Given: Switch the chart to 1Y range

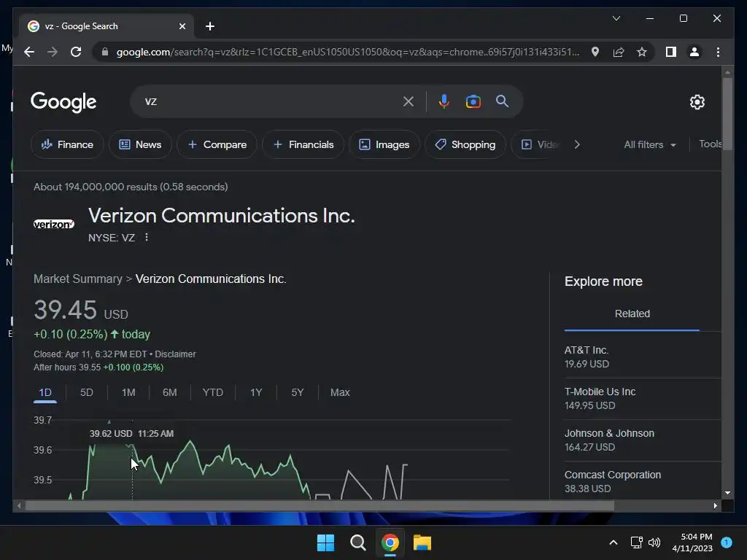Looking at the screenshot, I should (x=256, y=392).
